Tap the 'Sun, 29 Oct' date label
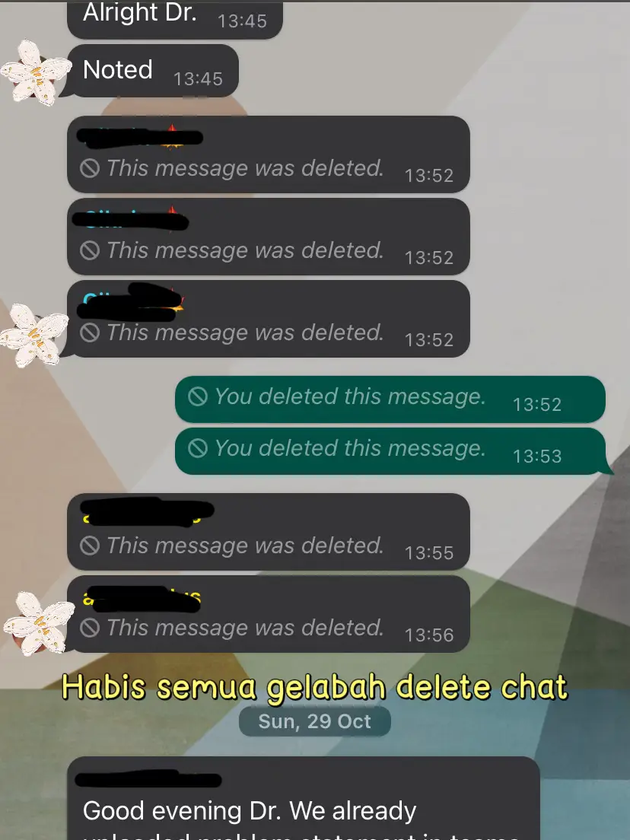 314,721
